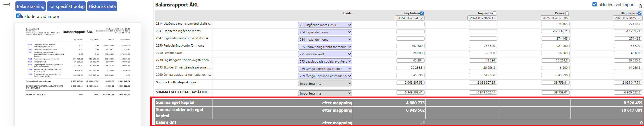Screen dimensions: 644x126
Task: Uncheck the Utg balans column checkbox
Action: (x=640, y=13)
